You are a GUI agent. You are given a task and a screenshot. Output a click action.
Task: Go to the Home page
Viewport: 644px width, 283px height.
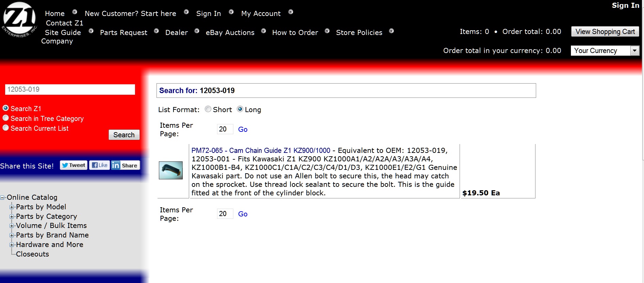coord(55,14)
